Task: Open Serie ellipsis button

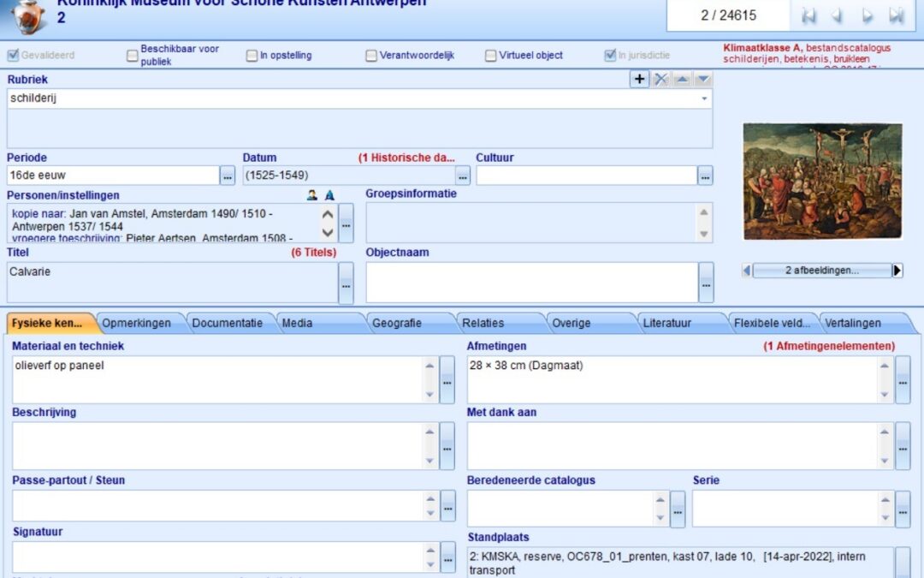Action: click(903, 509)
